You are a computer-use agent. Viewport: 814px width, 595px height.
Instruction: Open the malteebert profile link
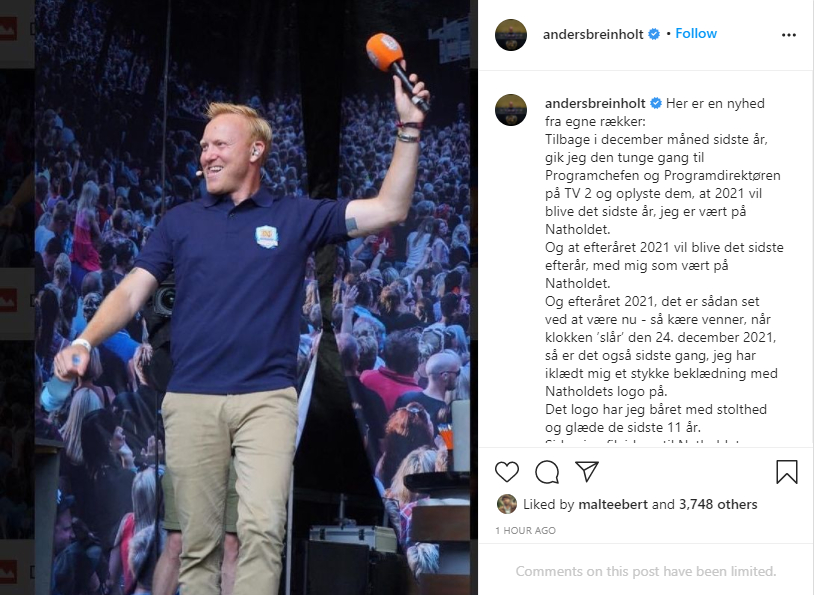click(613, 504)
